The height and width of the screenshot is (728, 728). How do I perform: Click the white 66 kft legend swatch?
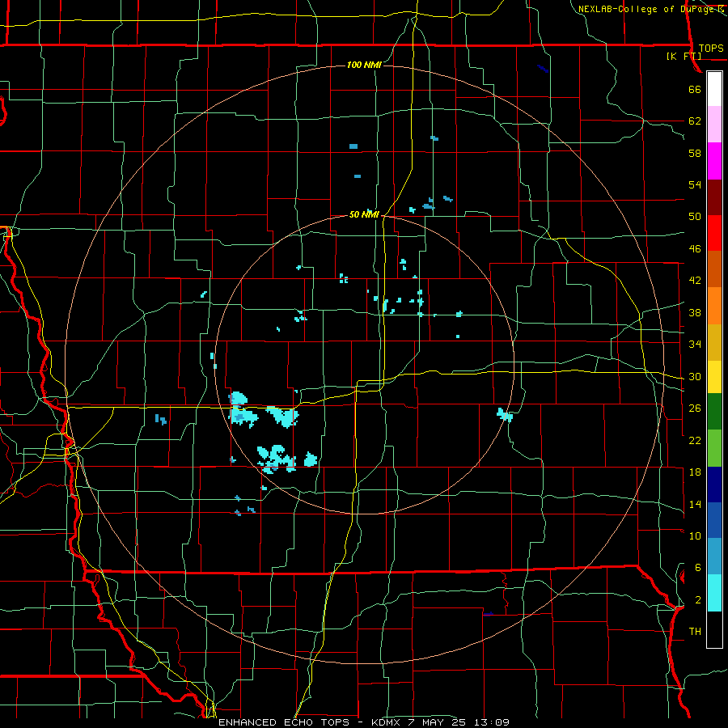(x=714, y=89)
